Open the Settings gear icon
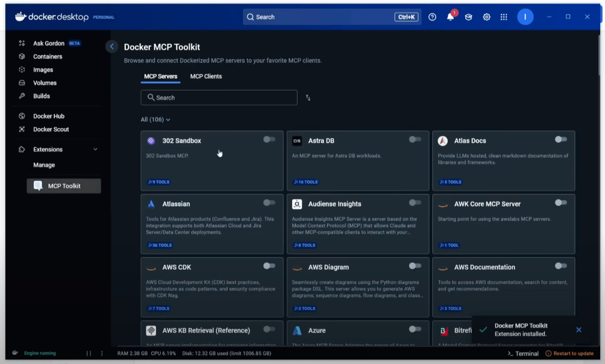605x364 pixels. (x=486, y=17)
